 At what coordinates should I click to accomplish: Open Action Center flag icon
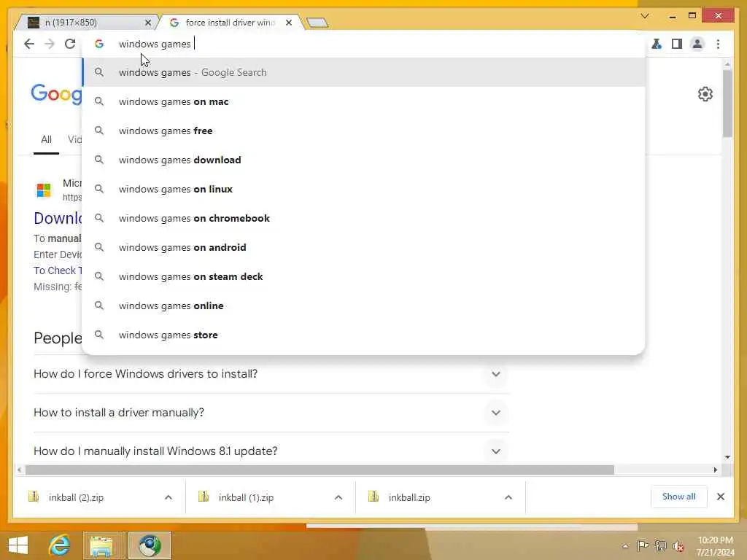pos(642,545)
